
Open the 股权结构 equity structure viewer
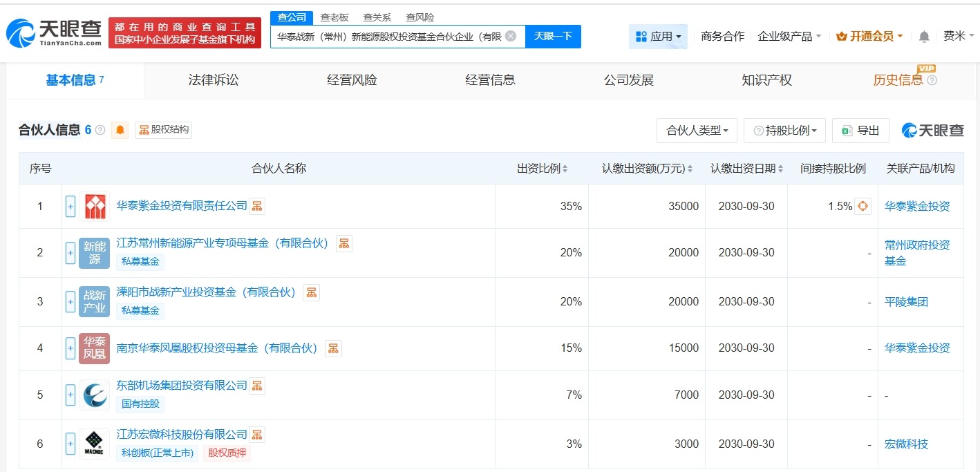pos(163,130)
